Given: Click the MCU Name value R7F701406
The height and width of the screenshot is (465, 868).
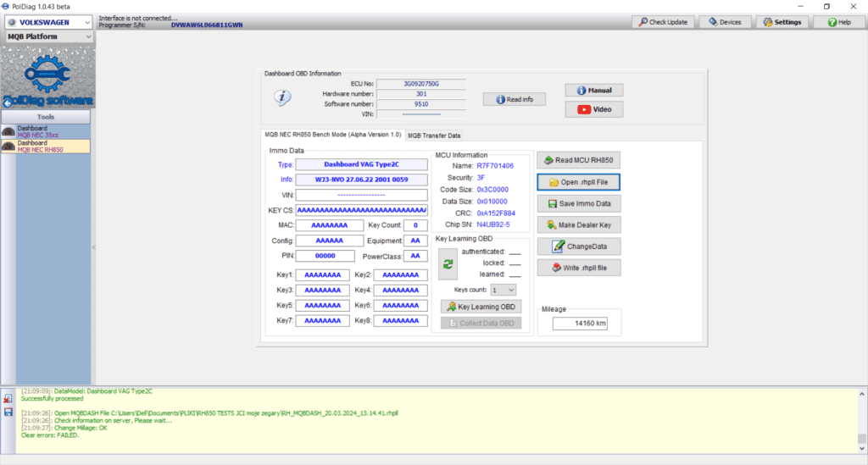Looking at the screenshot, I should (495, 166).
